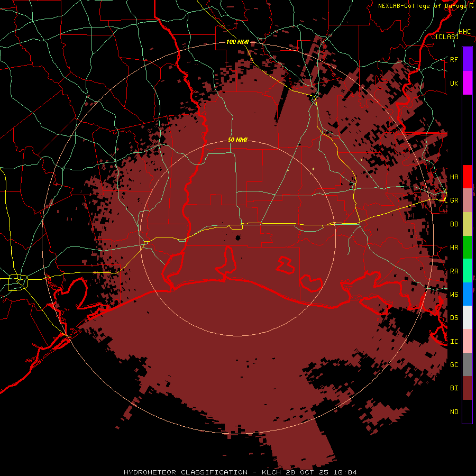Click the "BI" legend label
This screenshot has height=476, width=476.
(454, 388)
